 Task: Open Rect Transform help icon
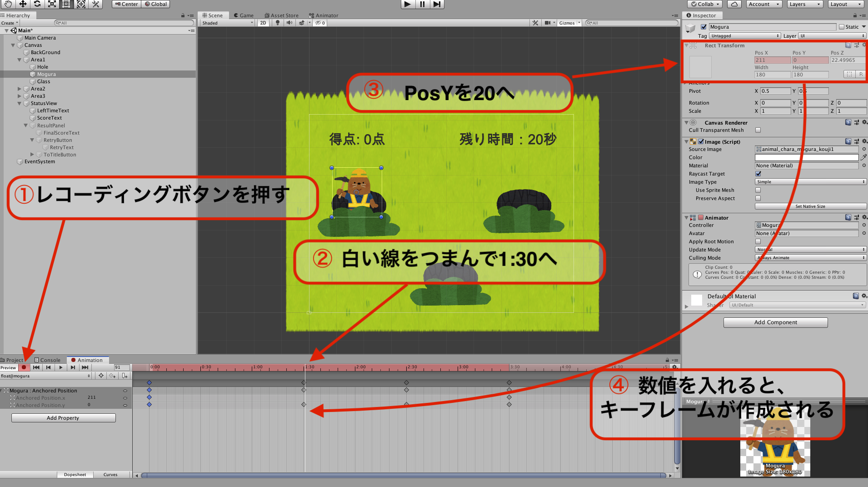pos(848,45)
